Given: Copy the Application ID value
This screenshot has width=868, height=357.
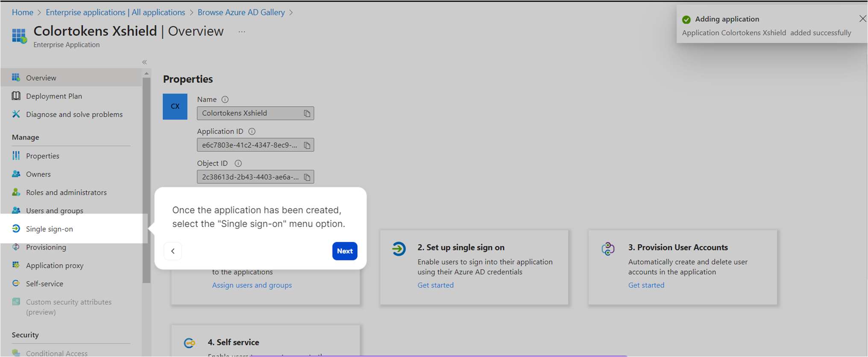Looking at the screenshot, I should [307, 145].
